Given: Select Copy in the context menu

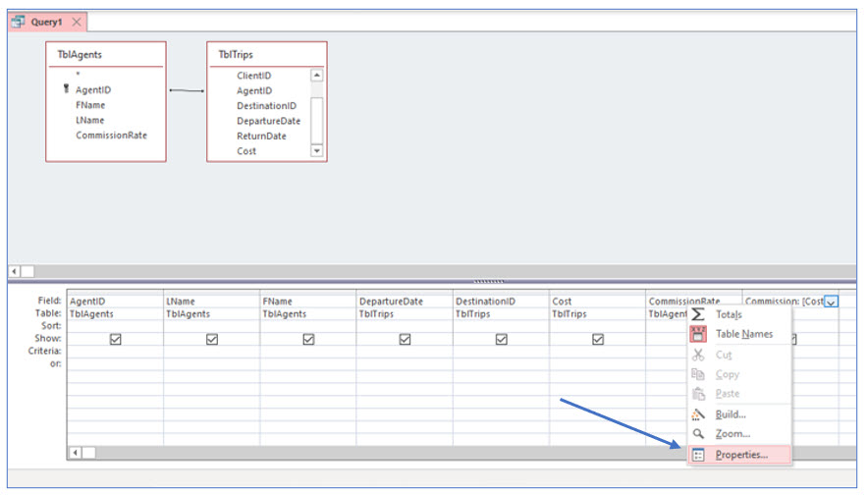Looking at the screenshot, I should pyautogui.click(x=739, y=374).
